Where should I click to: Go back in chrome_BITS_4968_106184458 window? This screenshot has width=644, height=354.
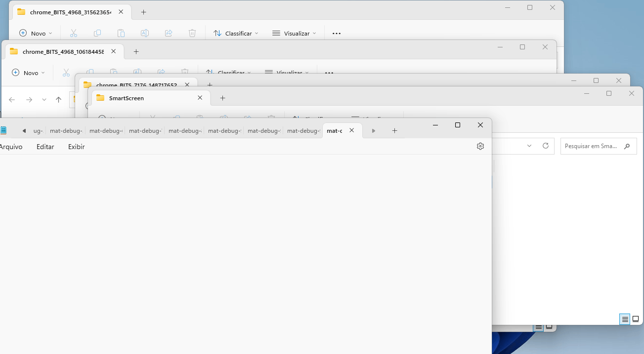tap(12, 100)
